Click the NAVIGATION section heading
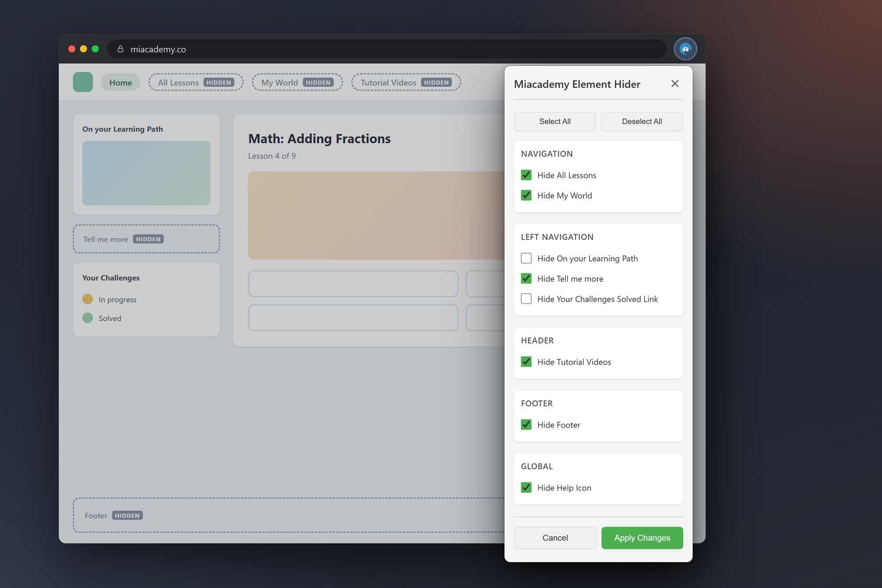882x588 pixels. pos(547,154)
